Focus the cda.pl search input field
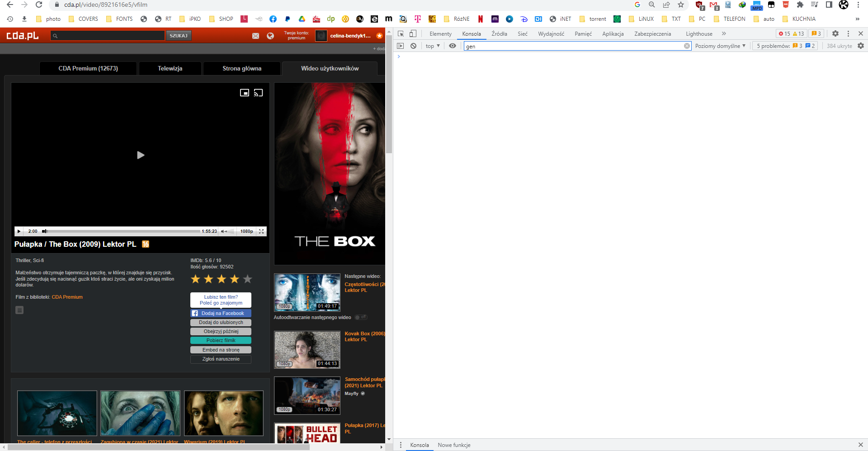This screenshot has height=451, width=868. tap(108, 36)
